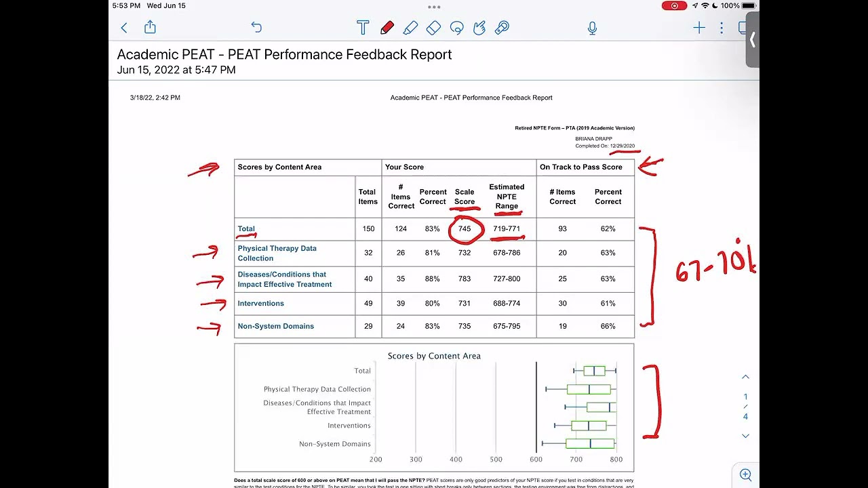Tap the note date Jun 15, 2022
Image resolution: width=868 pixels, height=488 pixels.
pyautogui.click(x=176, y=70)
